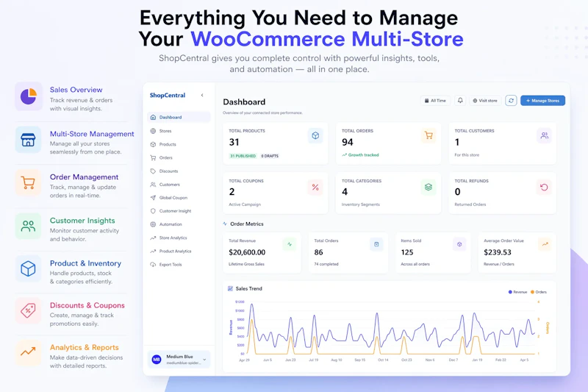Click the $239.53 average order value
This screenshot has width=588, height=392.
498,252
